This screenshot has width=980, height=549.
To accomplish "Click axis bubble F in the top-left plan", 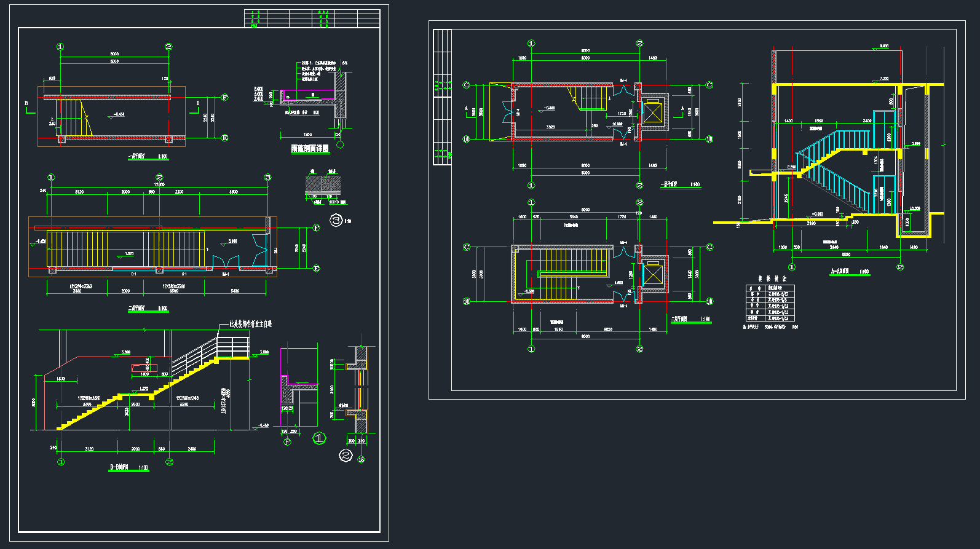I will (x=224, y=97).
